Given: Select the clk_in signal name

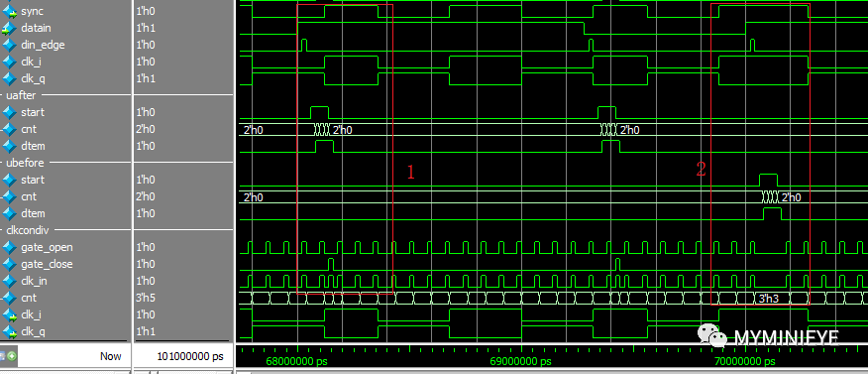Looking at the screenshot, I should (34, 282).
